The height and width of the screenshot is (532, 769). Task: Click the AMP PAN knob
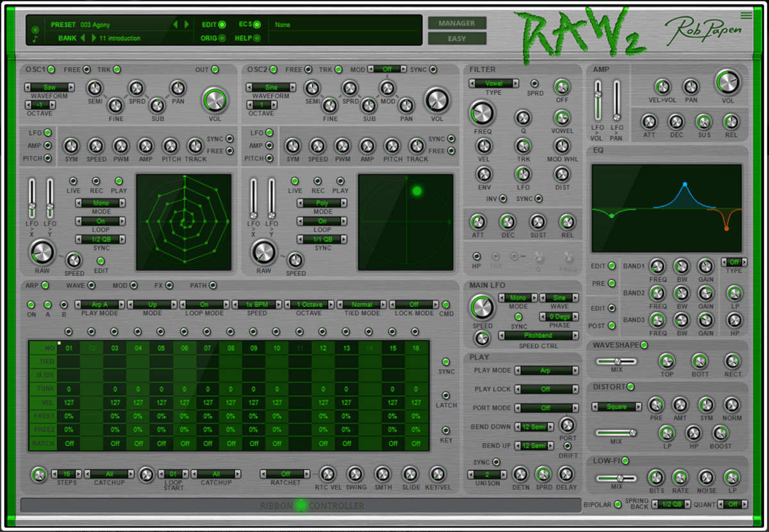tap(690, 87)
